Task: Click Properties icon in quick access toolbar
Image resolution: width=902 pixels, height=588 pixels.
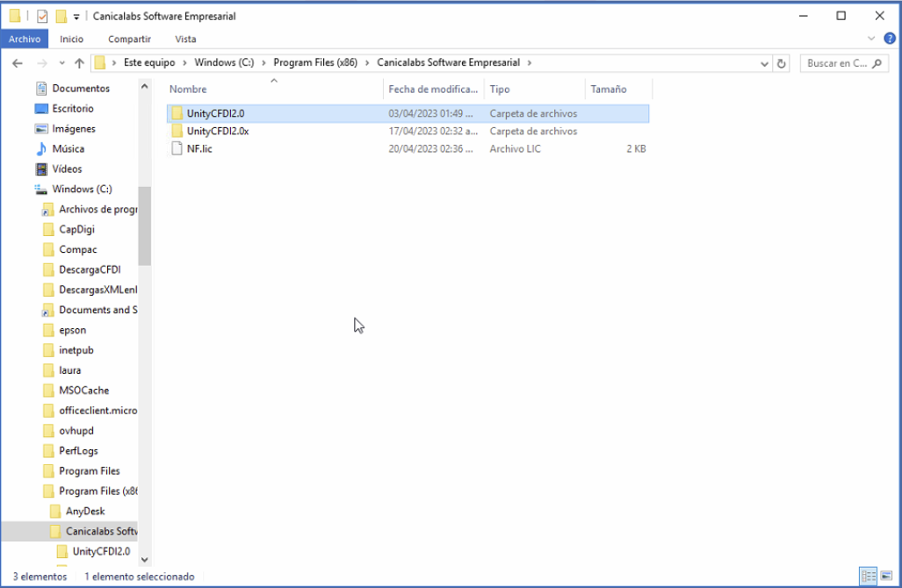Action: coord(42,16)
